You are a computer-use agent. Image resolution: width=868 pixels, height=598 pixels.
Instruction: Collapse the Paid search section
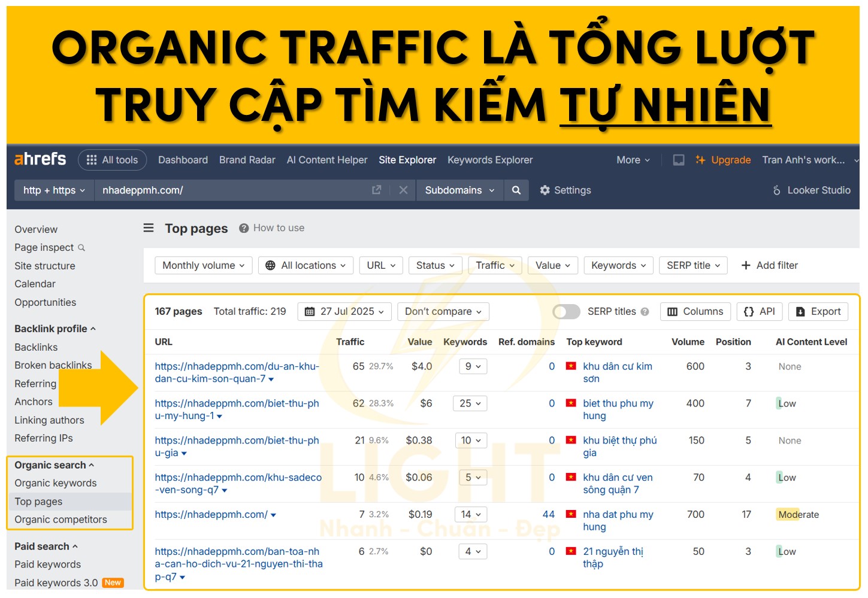click(46, 547)
